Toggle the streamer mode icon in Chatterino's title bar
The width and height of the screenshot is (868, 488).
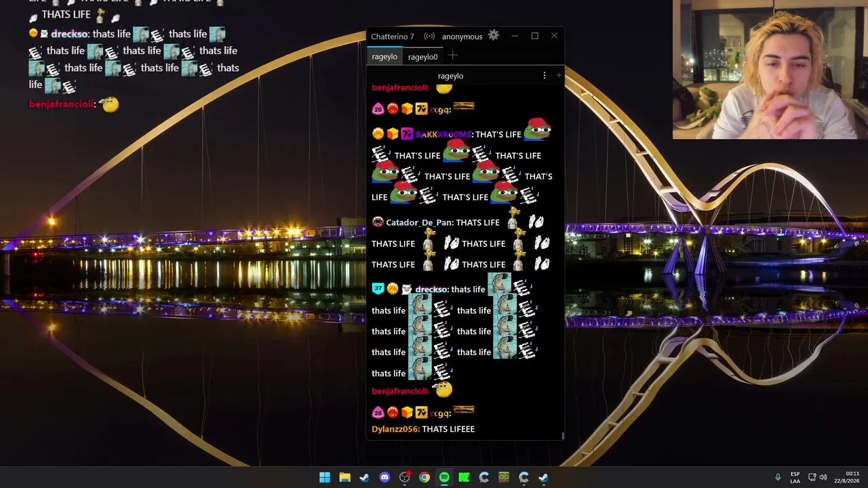[x=429, y=36]
